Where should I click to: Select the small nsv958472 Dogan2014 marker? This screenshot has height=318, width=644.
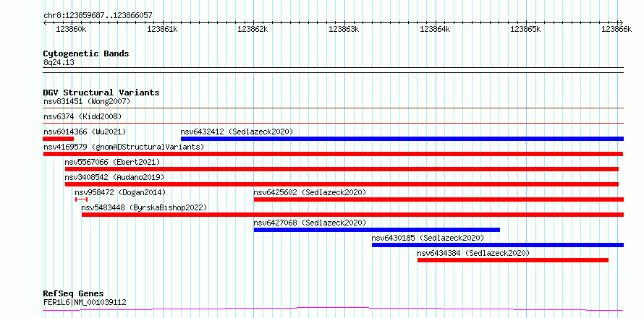click(81, 199)
